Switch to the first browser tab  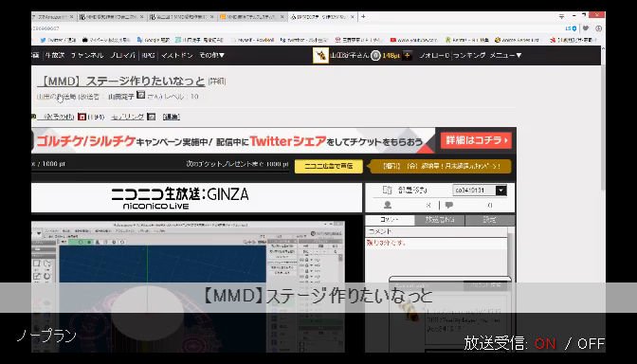pyautogui.click(x=54, y=17)
